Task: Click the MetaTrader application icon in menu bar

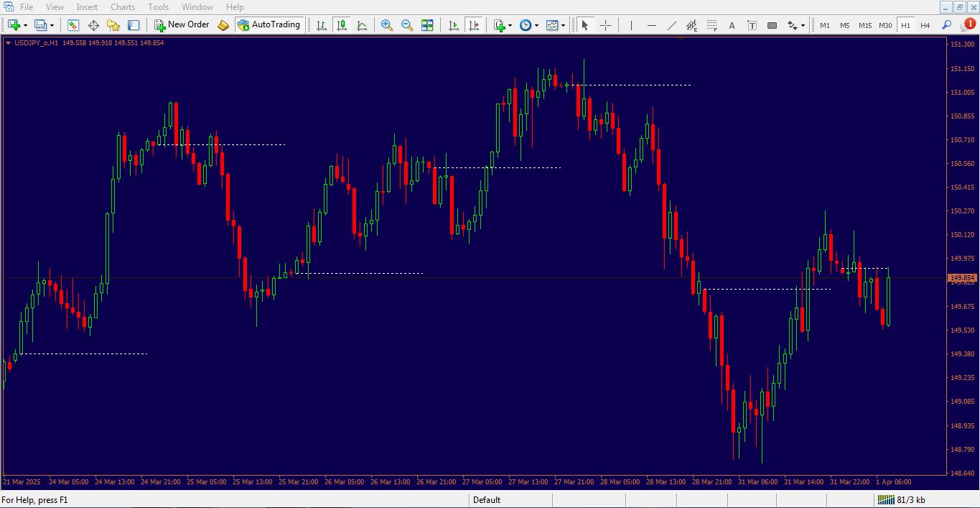Action: point(8,7)
